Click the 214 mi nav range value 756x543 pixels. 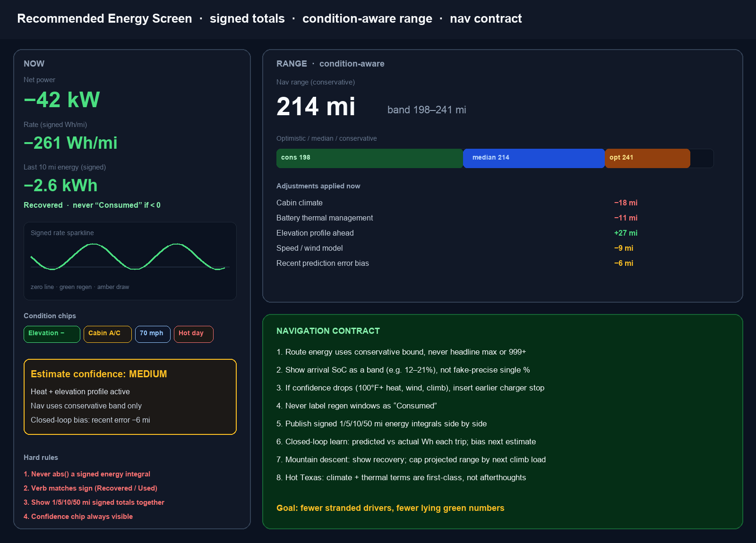[316, 106]
